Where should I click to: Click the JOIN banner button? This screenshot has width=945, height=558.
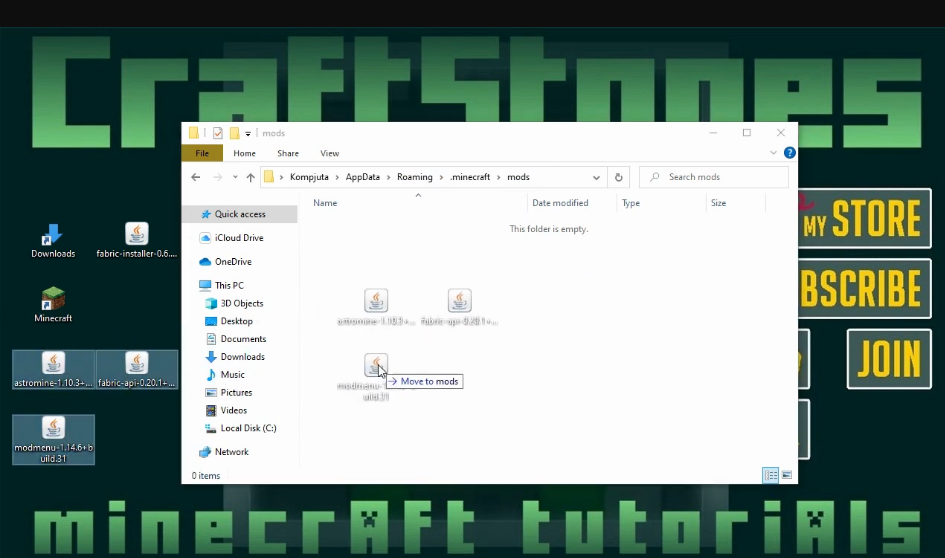coord(890,359)
